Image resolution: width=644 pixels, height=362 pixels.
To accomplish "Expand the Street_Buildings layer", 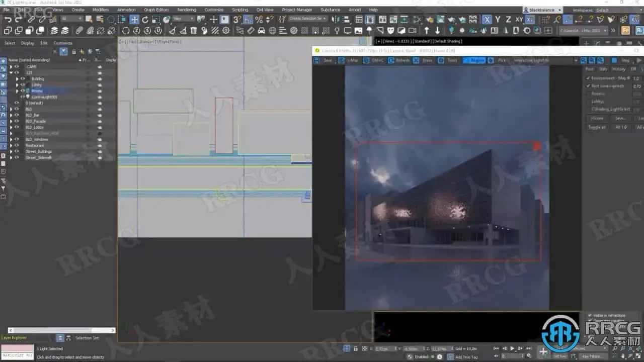I will tap(11, 151).
